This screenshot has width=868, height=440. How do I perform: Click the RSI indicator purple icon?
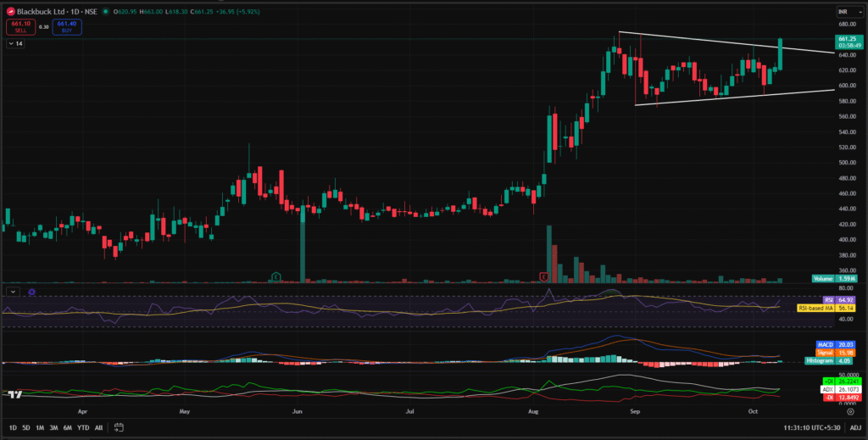[x=31, y=291]
